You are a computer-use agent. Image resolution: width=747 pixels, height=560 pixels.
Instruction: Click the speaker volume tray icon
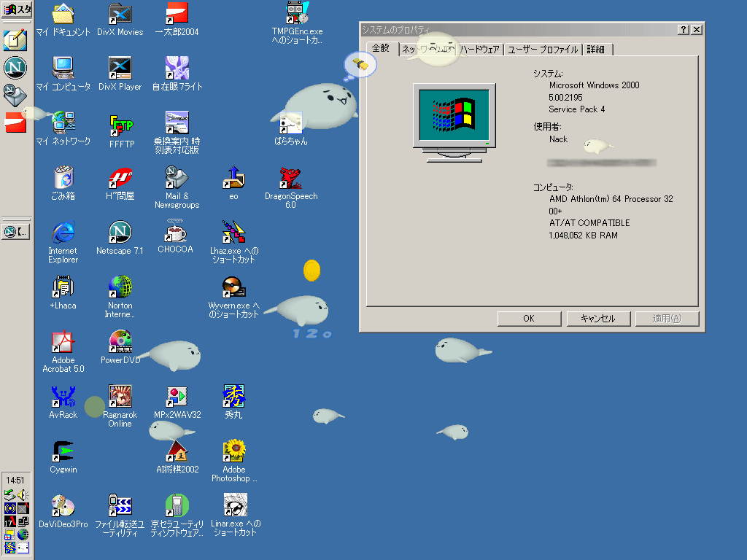click(23, 495)
